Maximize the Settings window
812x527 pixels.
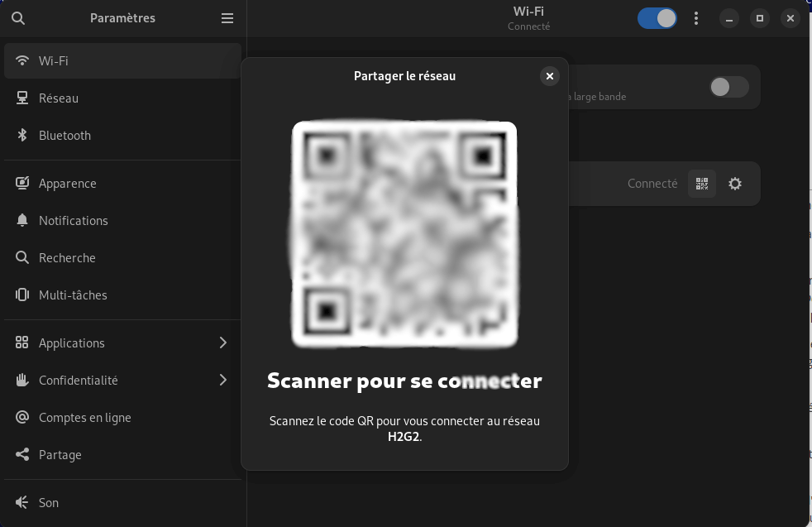[760, 18]
